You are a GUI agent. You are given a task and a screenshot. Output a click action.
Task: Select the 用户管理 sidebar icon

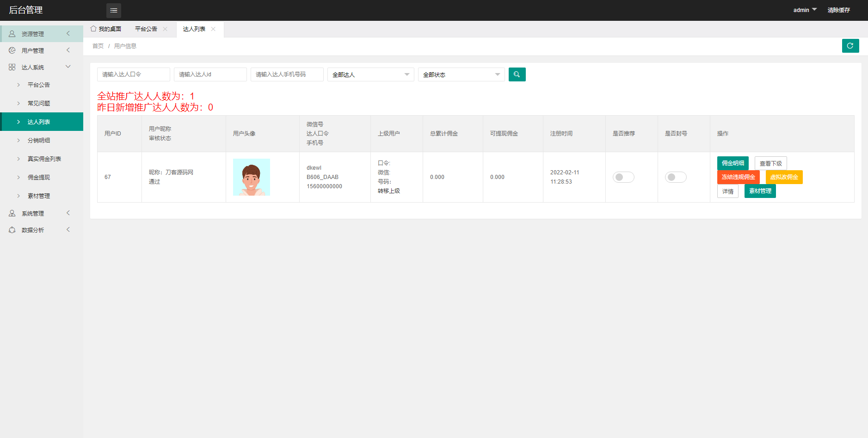(x=12, y=50)
